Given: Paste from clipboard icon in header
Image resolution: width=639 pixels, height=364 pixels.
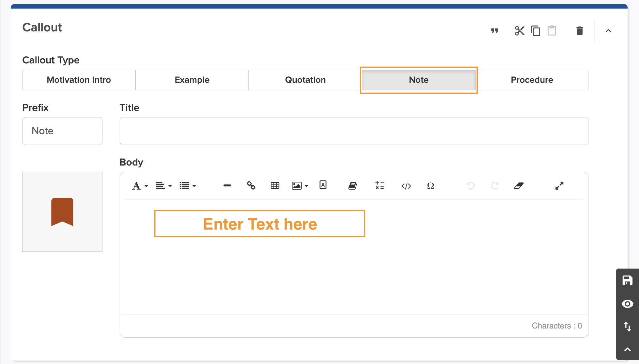Looking at the screenshot, I should click(x=552, y=30).
